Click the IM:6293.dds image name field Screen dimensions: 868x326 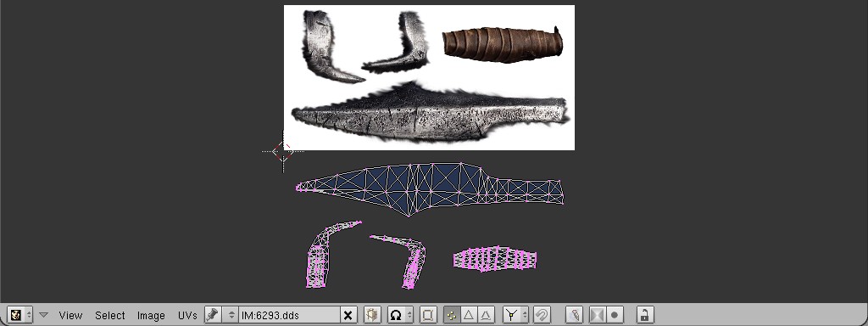tap(289, 315)
